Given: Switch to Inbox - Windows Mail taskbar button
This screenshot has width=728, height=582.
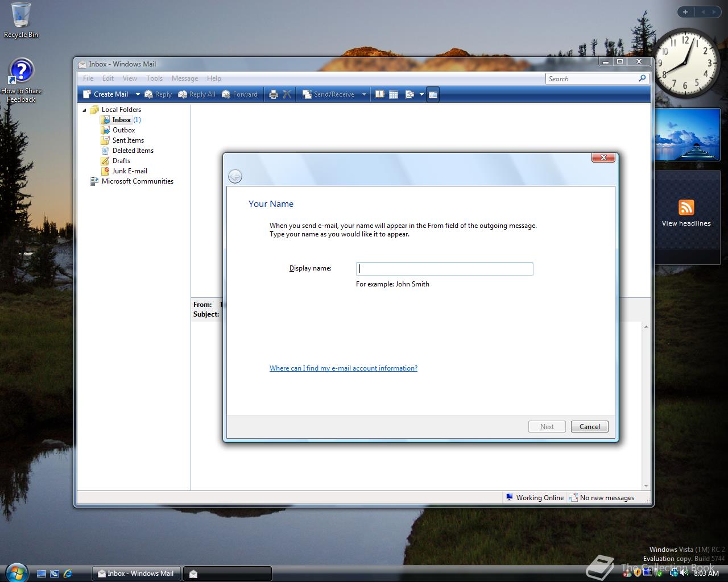Looking at the screenshot, I should [136, 573].
